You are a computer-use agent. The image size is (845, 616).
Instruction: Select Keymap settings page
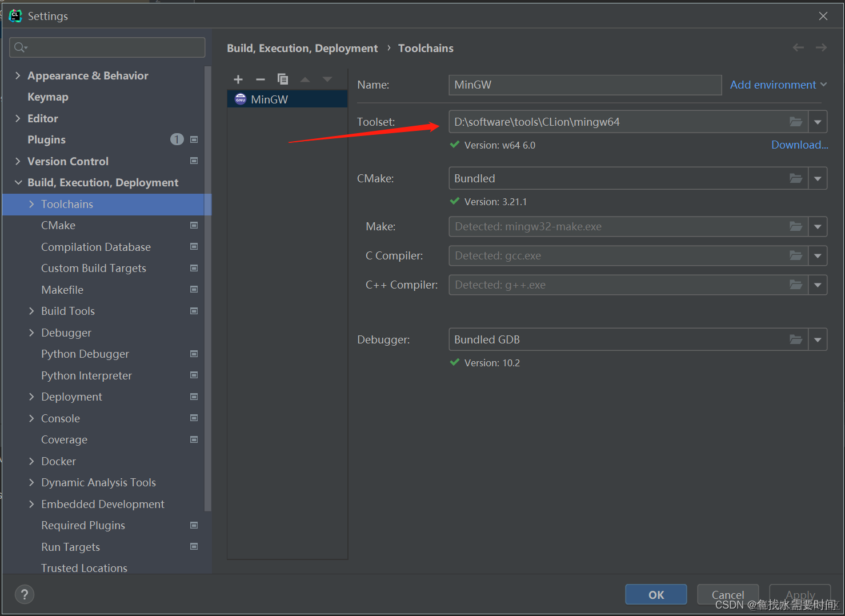pyautogui.click(x=48, y=97)
